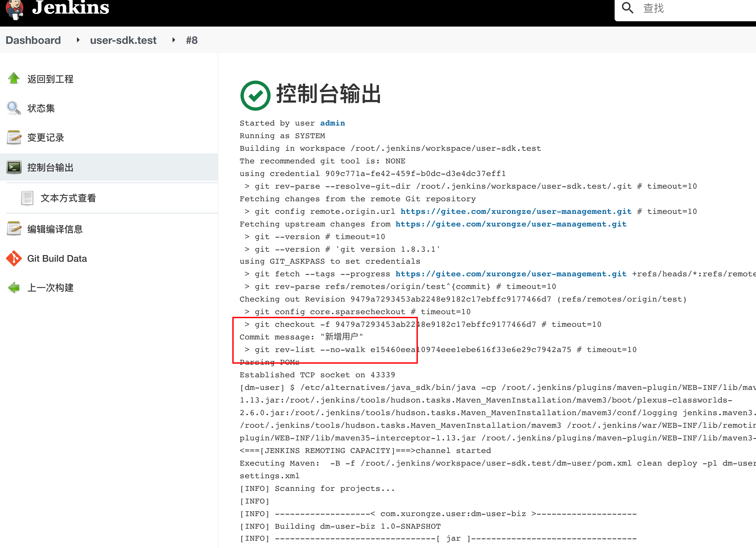Click the 'settings.xml' log line
Screen dimensions: 756x548
[x=270, y=476]
